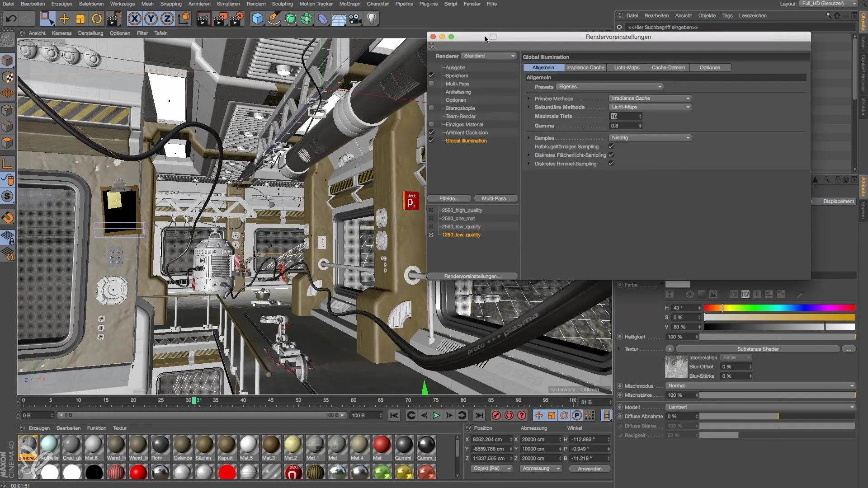Click Rendervoreinstellungen... button

(x=472, y=276)
